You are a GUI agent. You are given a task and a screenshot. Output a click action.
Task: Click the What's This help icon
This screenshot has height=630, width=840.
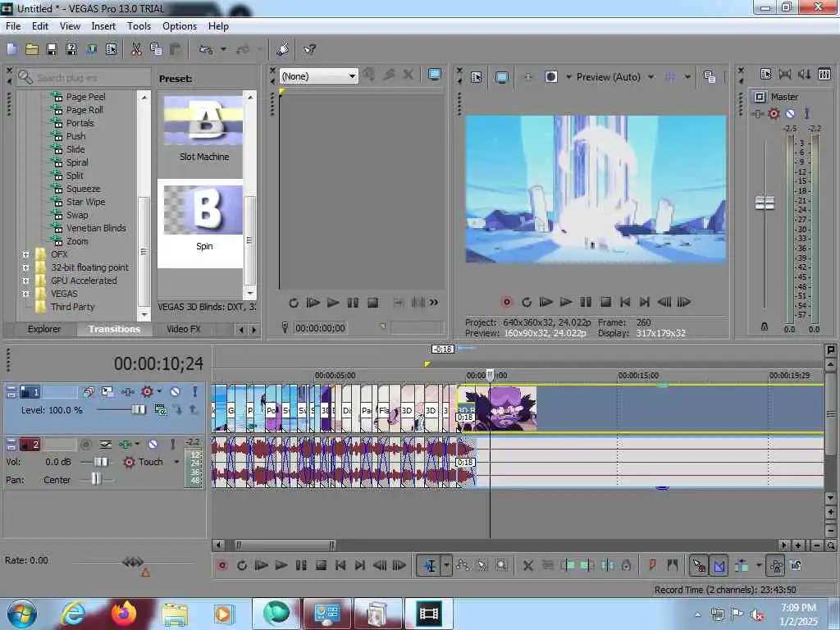(309, 49)
